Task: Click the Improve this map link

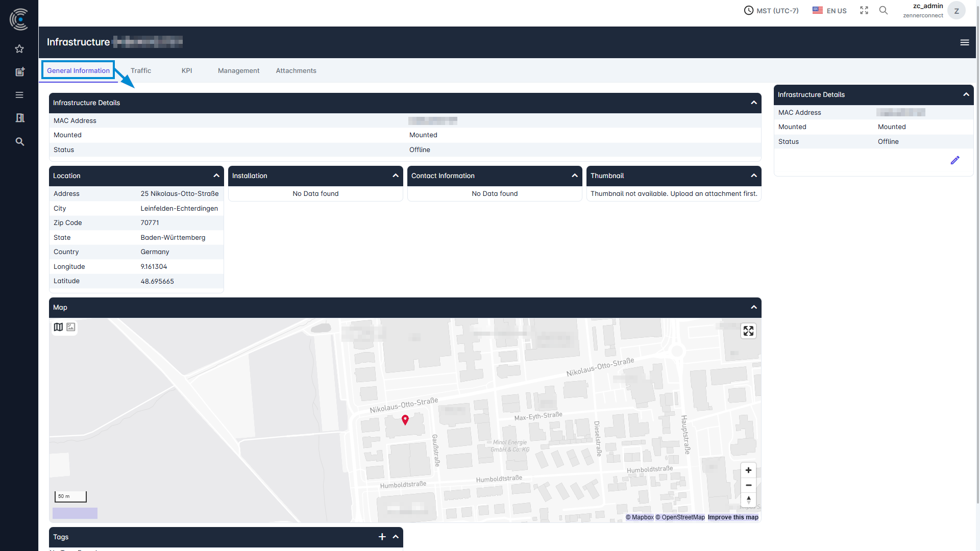Action: click(x=732, y=517)
